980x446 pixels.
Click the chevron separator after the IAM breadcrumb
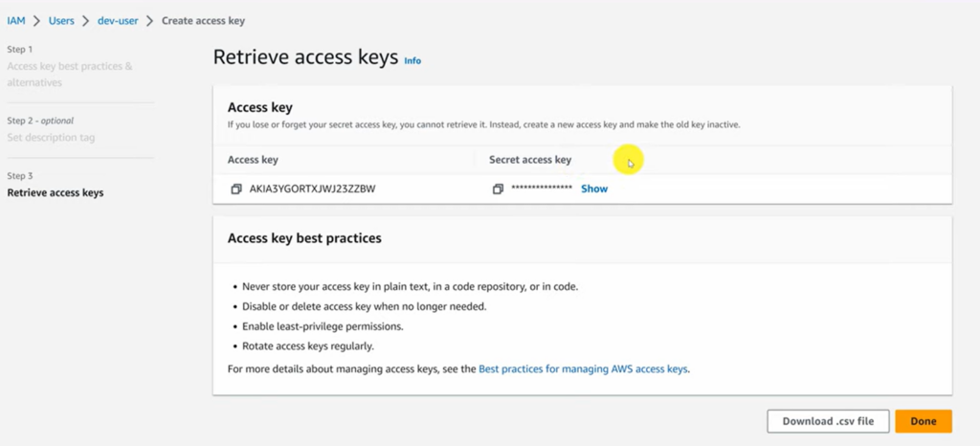tap(36, 21)
